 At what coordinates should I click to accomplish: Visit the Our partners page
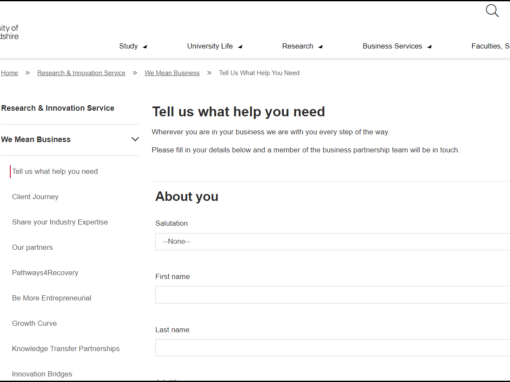32,248
